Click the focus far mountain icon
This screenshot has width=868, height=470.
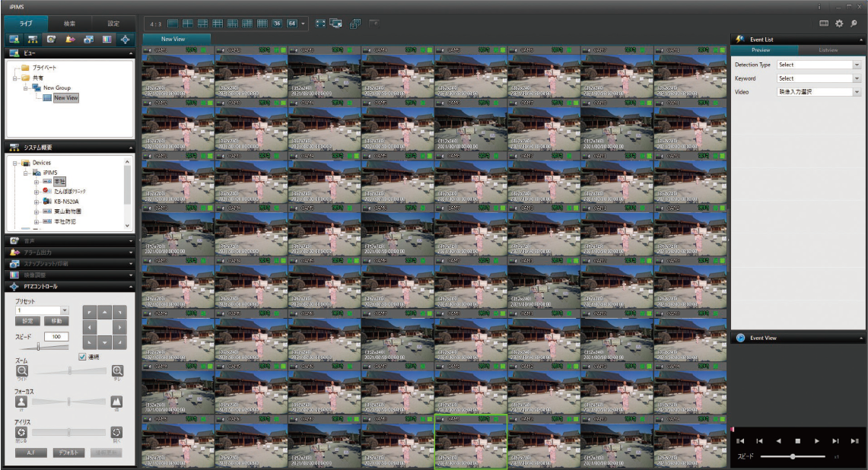117,402
